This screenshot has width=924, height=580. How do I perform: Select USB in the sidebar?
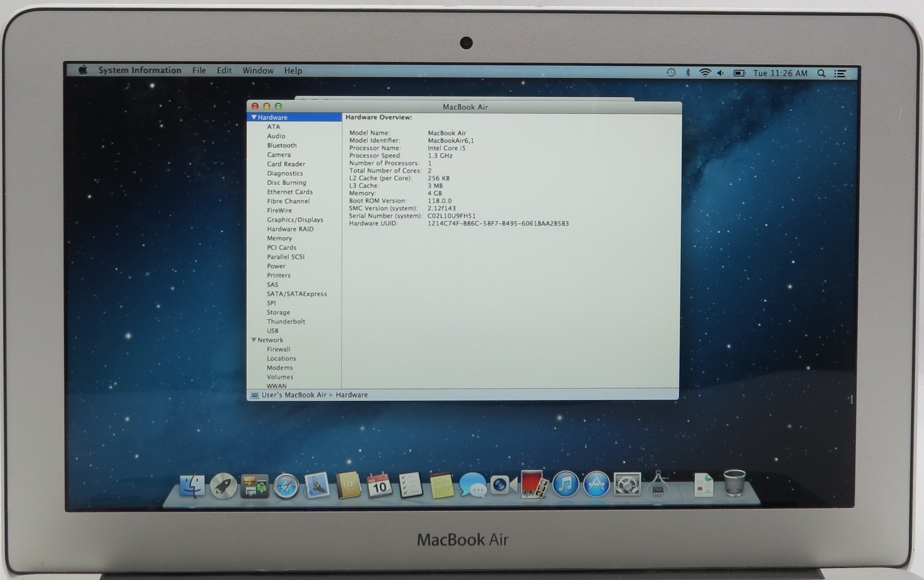click(x=273, y=330)
